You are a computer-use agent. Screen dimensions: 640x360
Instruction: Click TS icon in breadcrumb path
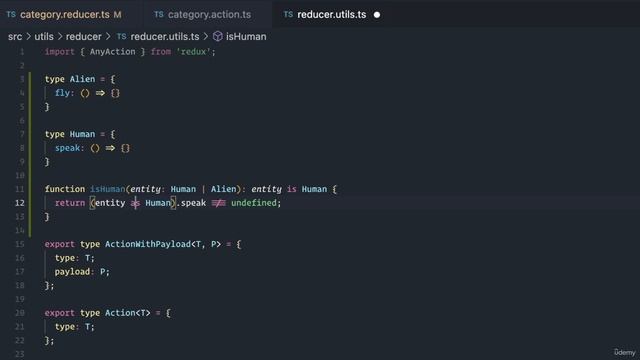point(122,37)
